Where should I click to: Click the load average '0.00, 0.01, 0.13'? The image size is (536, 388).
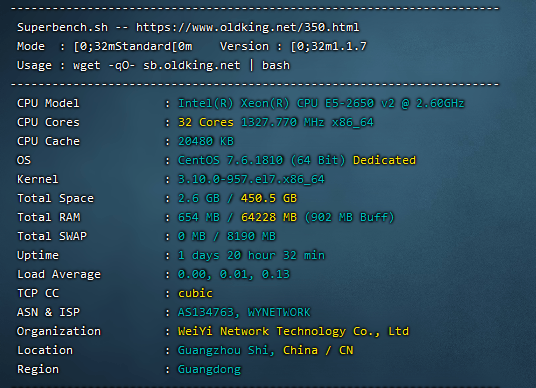[x=234, y=274]
